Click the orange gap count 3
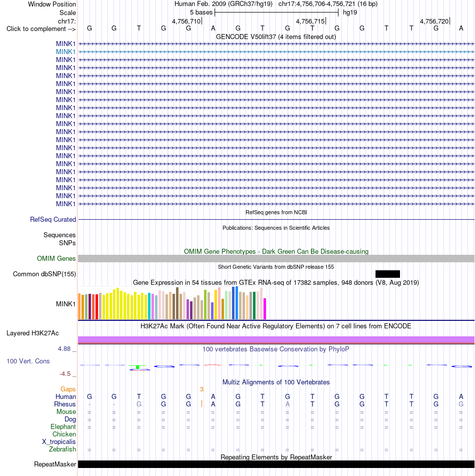Viewport: 475px width, 476px height. (x=201, y=389)
